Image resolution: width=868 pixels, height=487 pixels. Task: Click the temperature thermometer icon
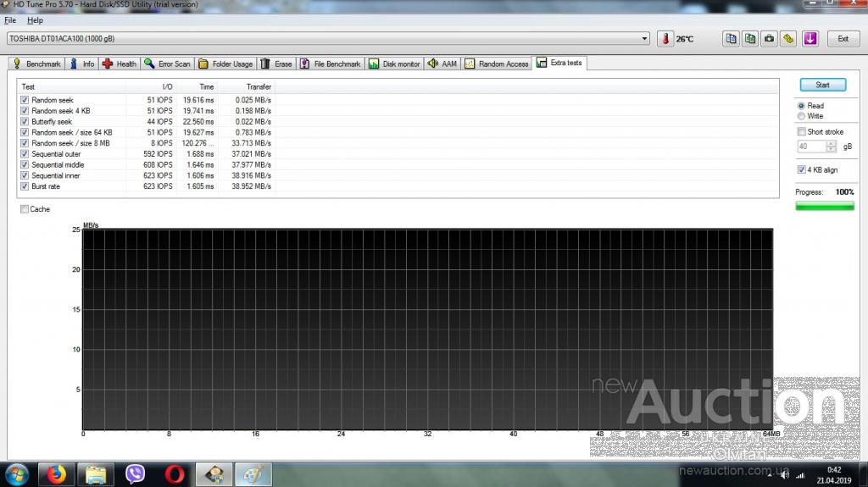[x=665, y=39]
